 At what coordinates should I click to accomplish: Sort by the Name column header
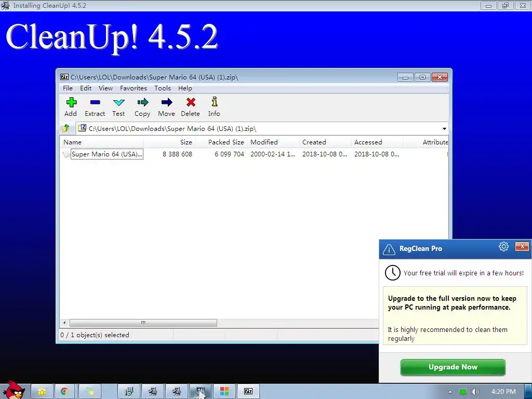(102, 142)
